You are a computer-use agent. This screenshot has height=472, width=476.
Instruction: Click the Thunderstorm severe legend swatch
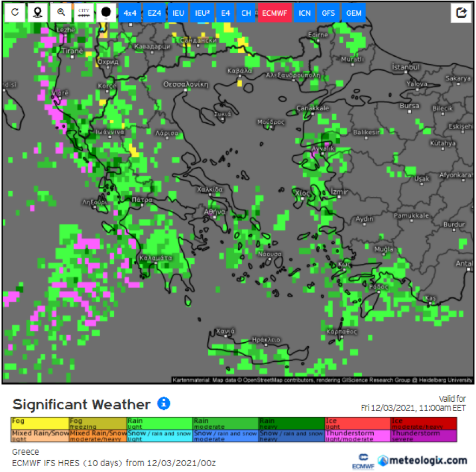tap(424, 436)
